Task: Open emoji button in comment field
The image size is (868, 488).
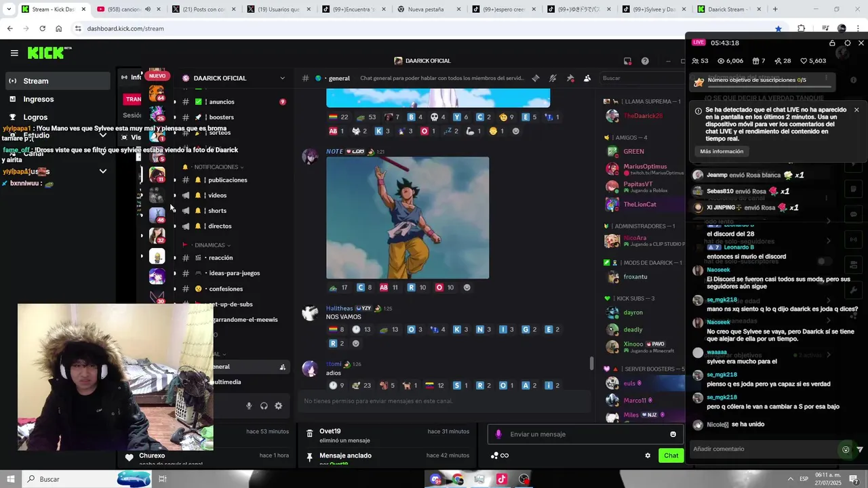Action: coord(846,449)
